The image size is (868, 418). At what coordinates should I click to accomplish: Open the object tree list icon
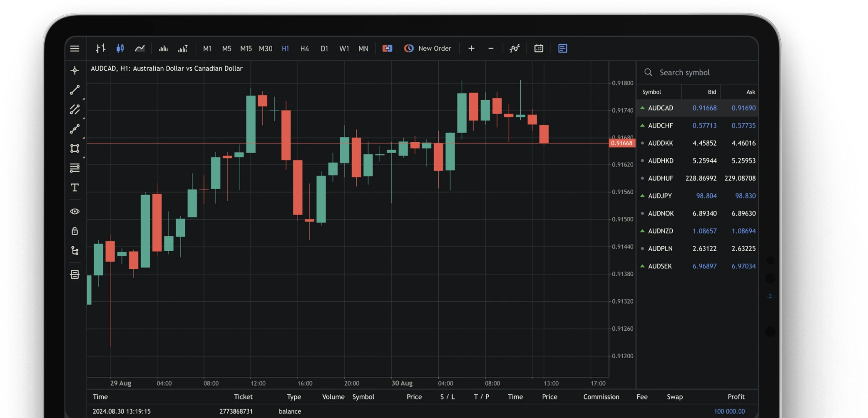tap(75, 250)
